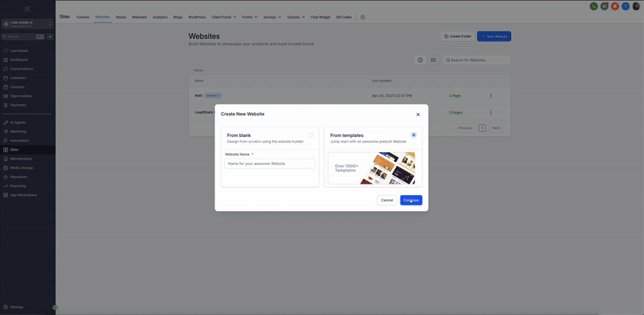Expand the Quizzes dropdown

pos(296,17)
